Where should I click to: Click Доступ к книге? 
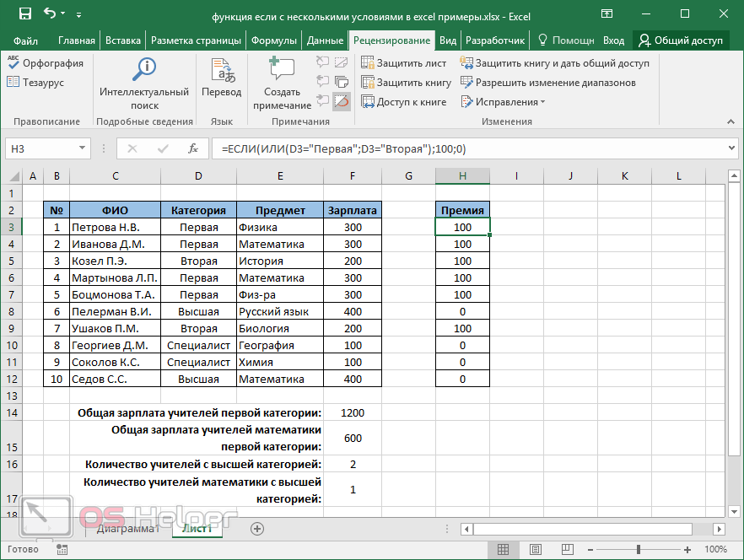pos(404,101)
